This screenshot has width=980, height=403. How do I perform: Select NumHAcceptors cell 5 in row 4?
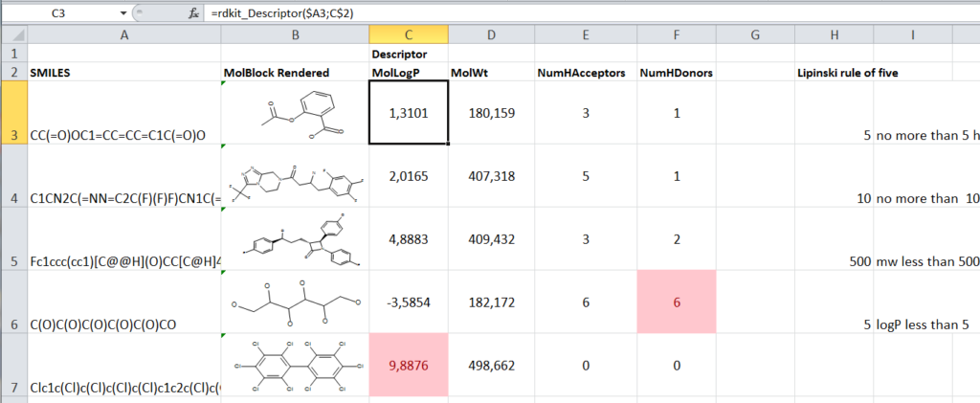585,175
